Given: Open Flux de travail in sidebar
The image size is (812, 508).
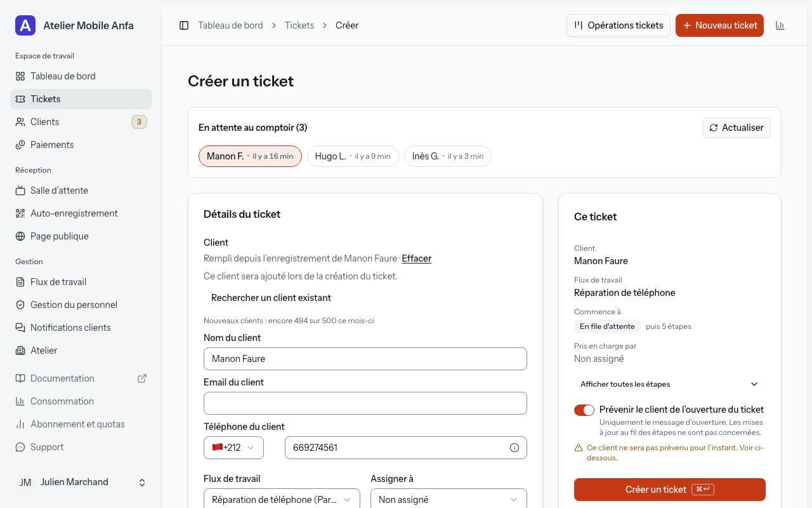Looking at the screenshot, I should (81, 282).
